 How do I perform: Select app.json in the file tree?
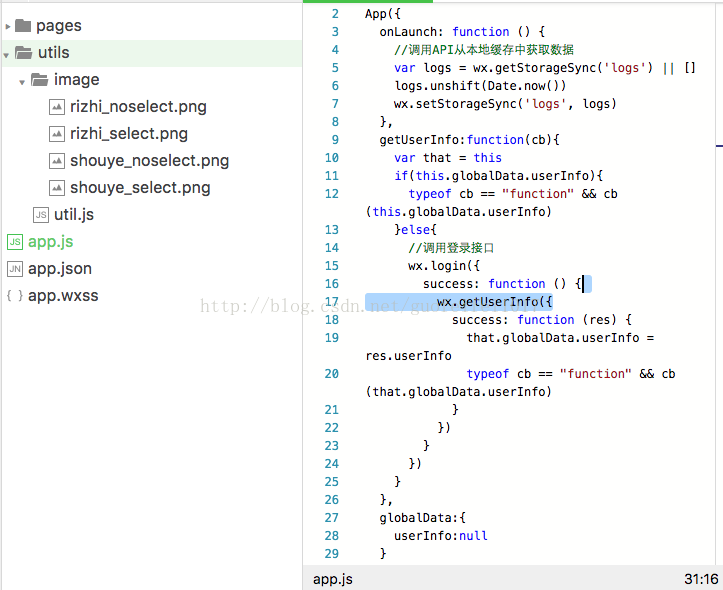[60, 269]
